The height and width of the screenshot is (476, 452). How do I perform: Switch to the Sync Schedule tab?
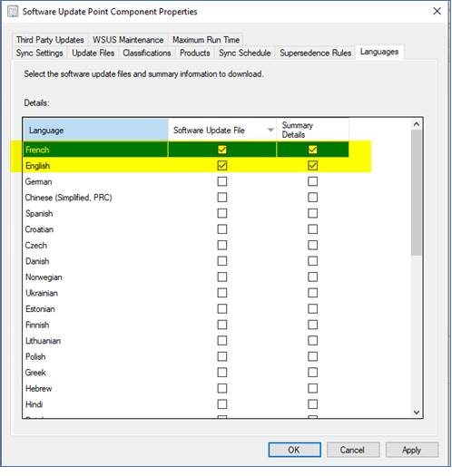[x=245, y=53]
